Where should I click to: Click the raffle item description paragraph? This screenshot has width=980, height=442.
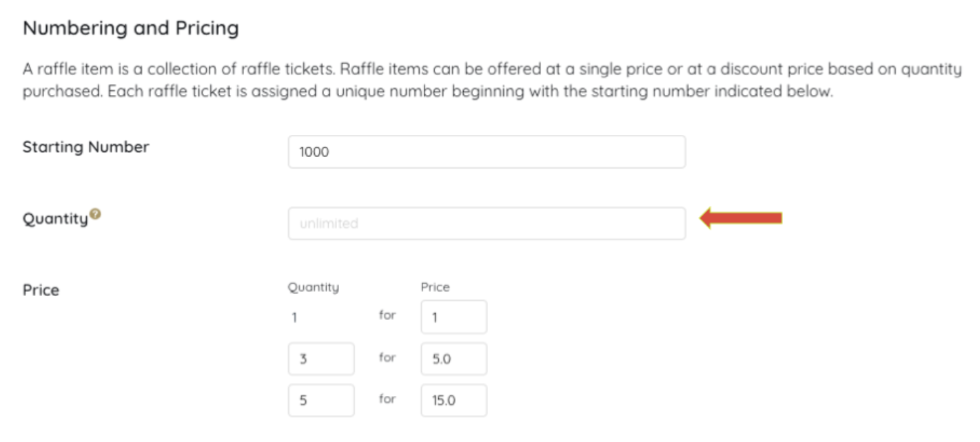pyautogui.click(x=482, y=80)
